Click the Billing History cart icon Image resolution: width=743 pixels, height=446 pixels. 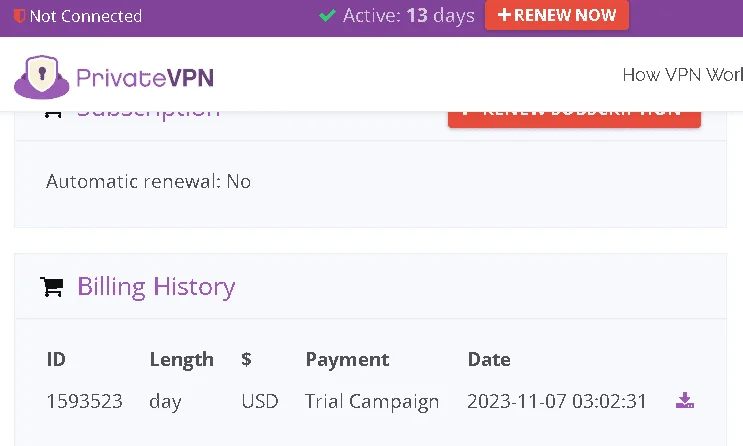[x=52, y=287]
